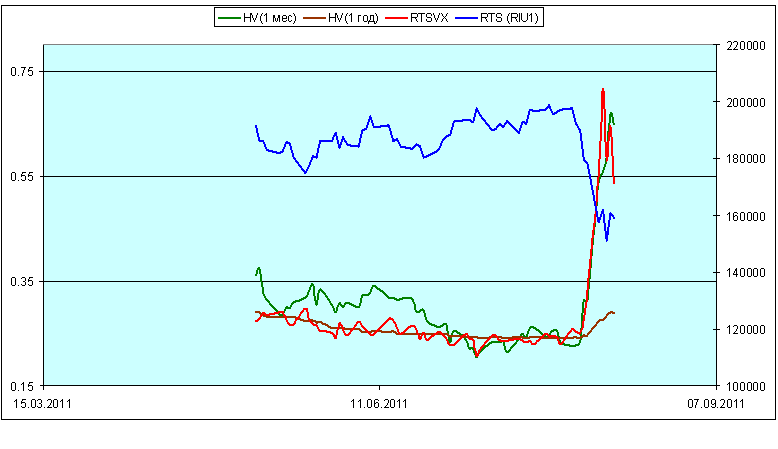
Task: Click the 140000 right axis label
Action: 746,273
